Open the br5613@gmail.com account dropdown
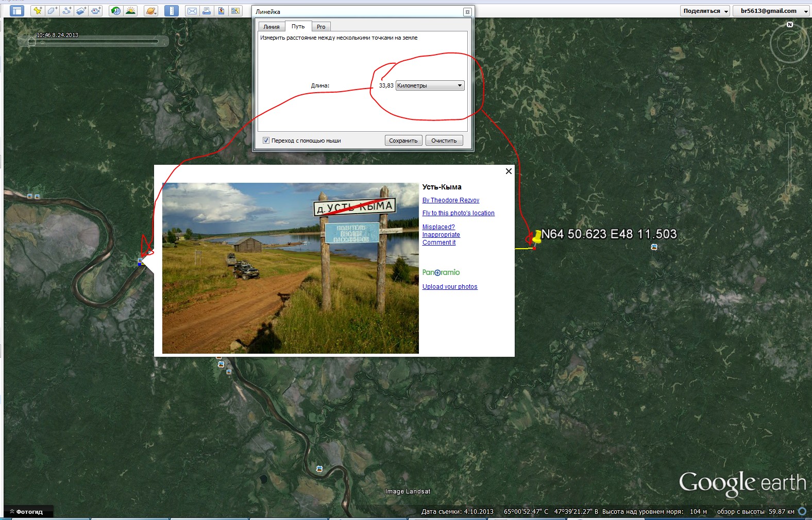 [x=773, y=11]
